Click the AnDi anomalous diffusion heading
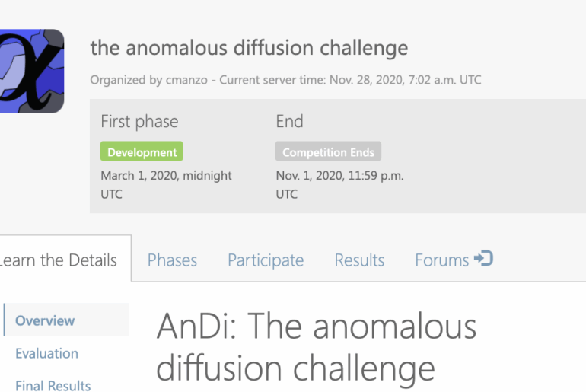The width and height of the screenshot is (586, 392). (x=316, y=347)
